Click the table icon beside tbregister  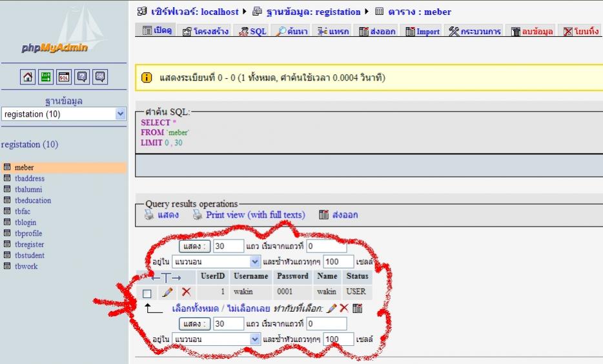(7, 244)
